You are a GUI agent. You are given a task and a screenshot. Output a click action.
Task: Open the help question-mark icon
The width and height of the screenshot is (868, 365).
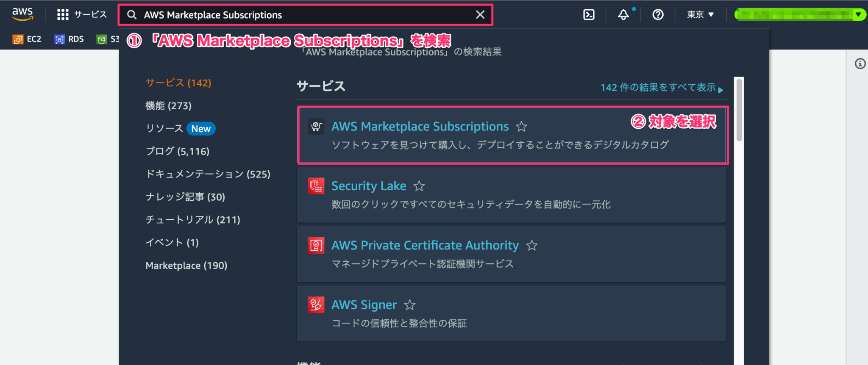click(x=657, y=14)
